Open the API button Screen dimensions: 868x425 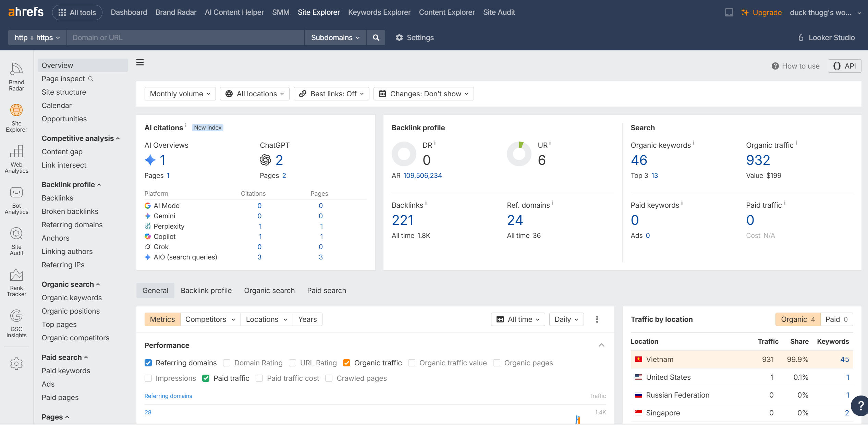click(x=844, y=66)
